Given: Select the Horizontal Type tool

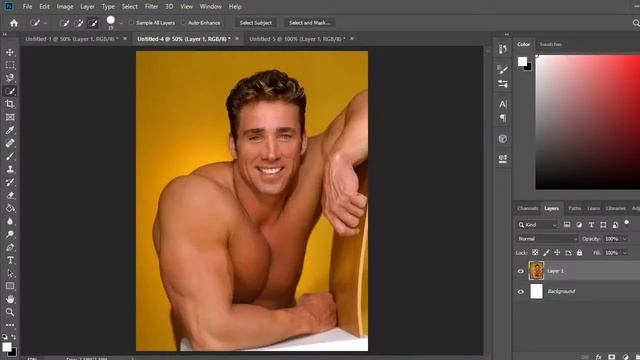Looking at the screenshot, I should [x=10, y=260].
